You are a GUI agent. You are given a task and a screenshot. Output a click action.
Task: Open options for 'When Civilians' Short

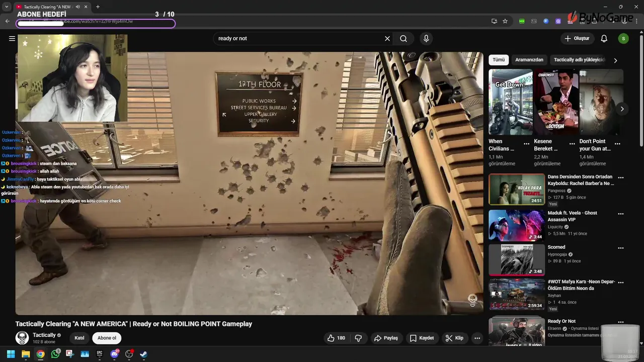pos(526,144)
